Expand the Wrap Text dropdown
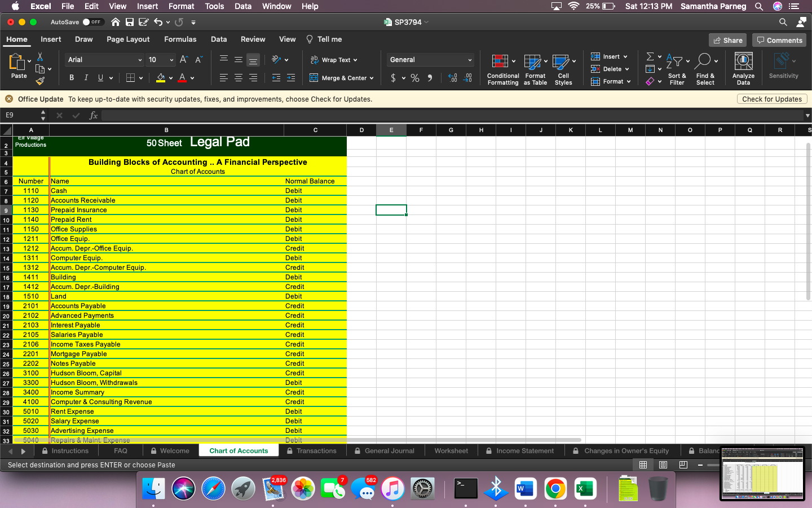The width and height of the screenshot is (812, 508). (355, 60)
